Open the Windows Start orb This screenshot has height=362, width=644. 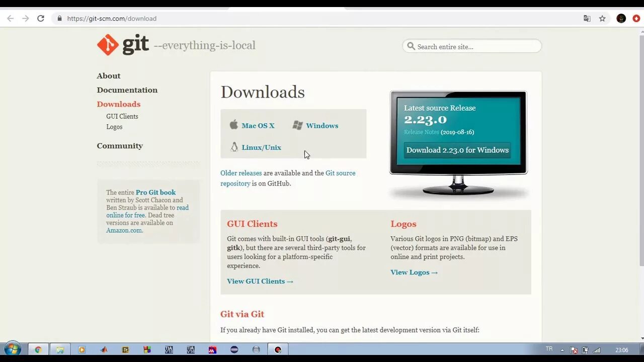click(12, 349)
